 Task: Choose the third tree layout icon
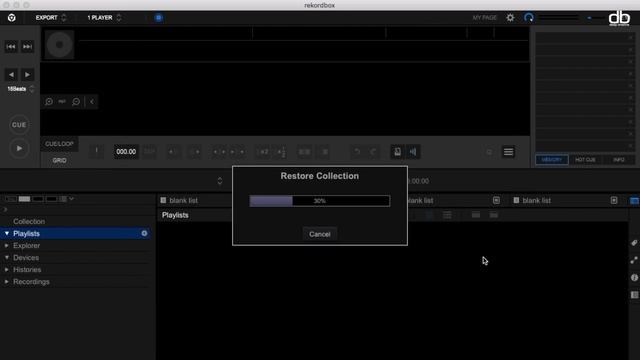[x=38, y=199]
